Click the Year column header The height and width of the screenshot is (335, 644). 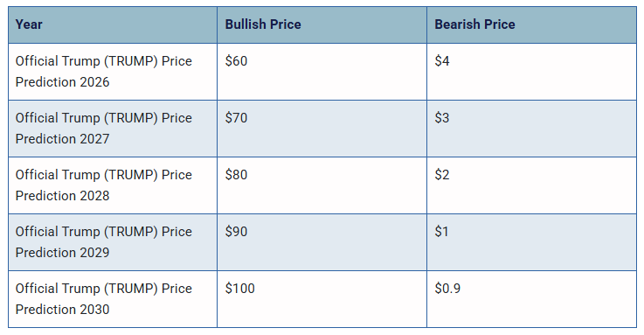[x=113, y=24]
